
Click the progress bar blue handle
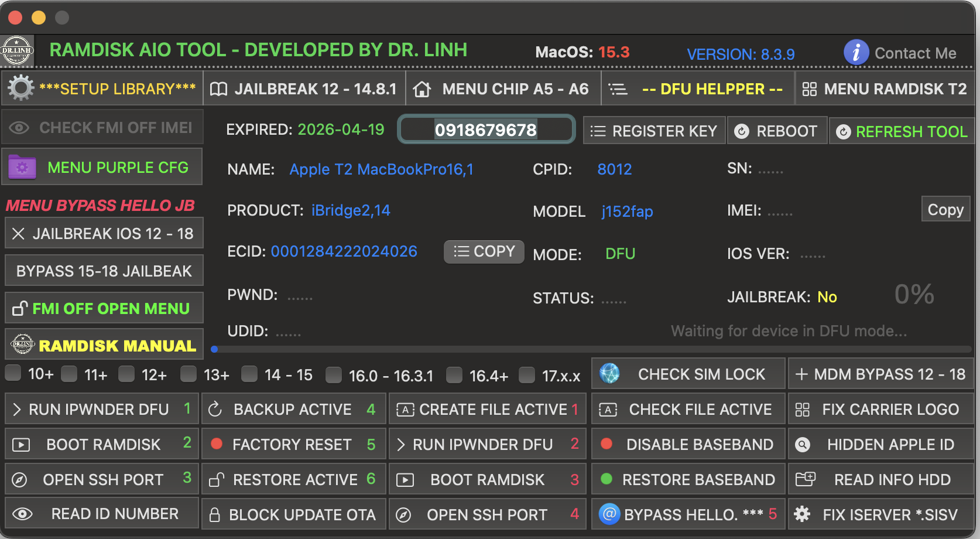pos(214,349)
